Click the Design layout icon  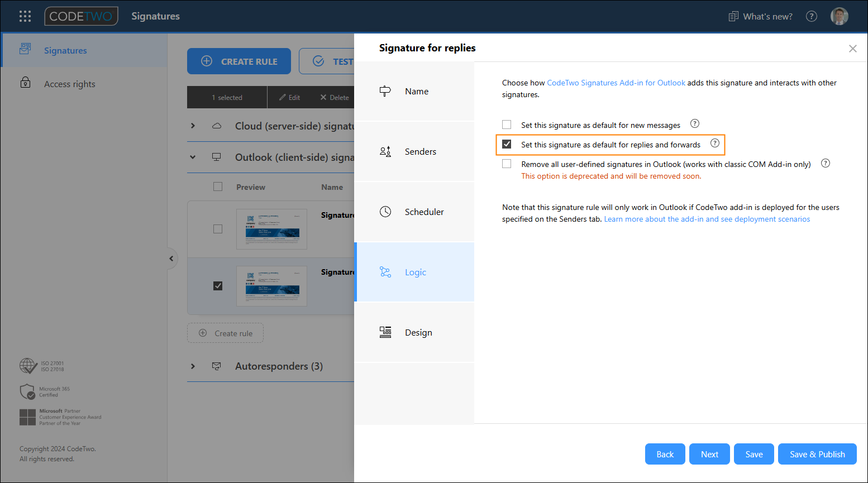click(385, 332)
